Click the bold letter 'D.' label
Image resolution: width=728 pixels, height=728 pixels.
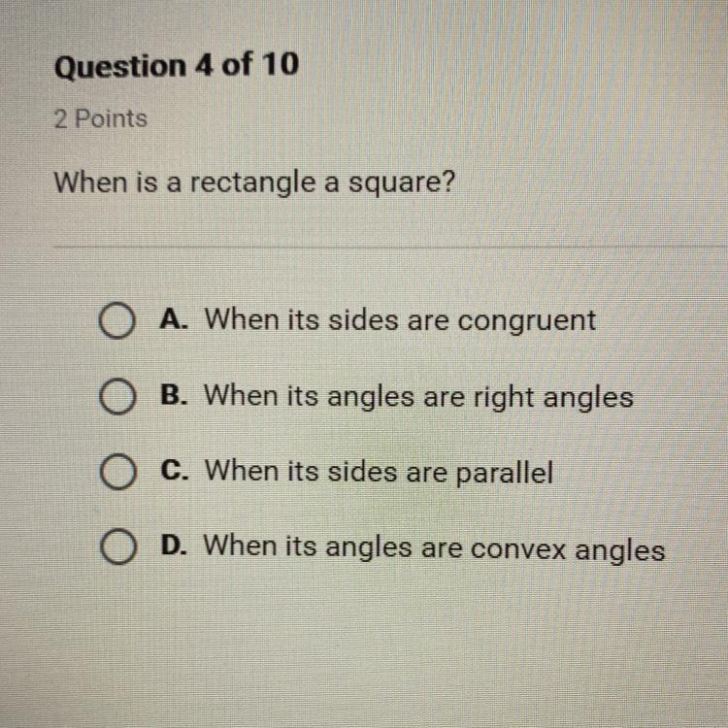click(x=176, y=546)
